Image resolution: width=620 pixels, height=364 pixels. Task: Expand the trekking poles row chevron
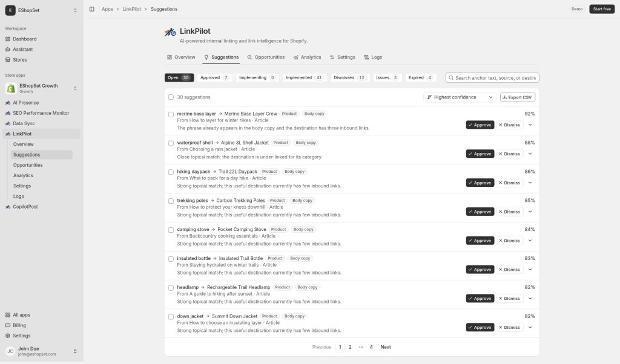530,212
